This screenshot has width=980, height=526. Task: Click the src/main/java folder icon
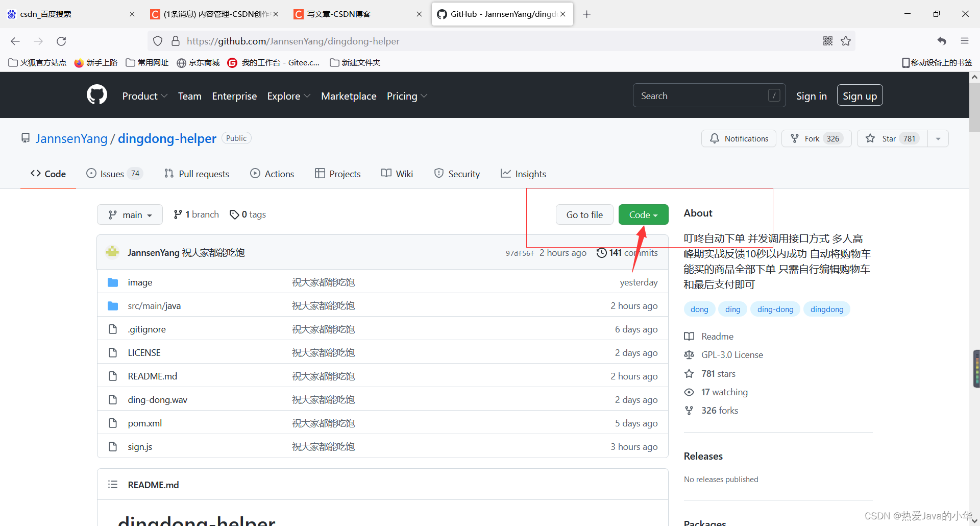pos(113,306)
